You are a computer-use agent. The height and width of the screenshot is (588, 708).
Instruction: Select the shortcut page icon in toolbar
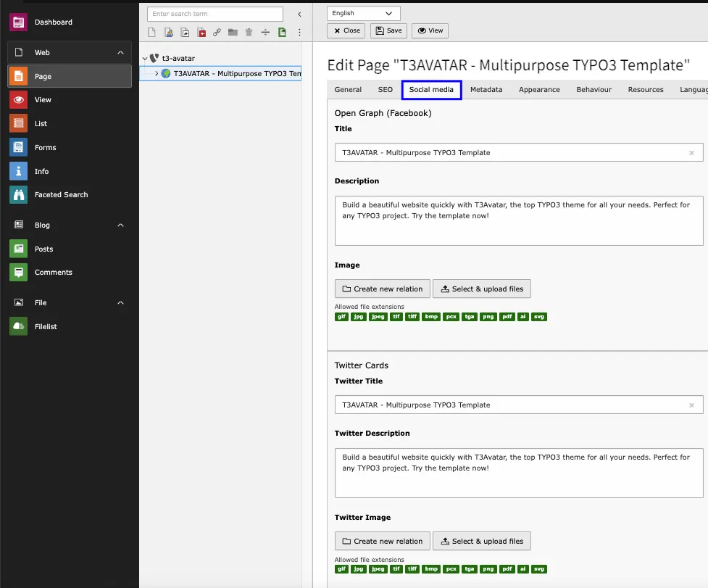click(x=185, y=32)
